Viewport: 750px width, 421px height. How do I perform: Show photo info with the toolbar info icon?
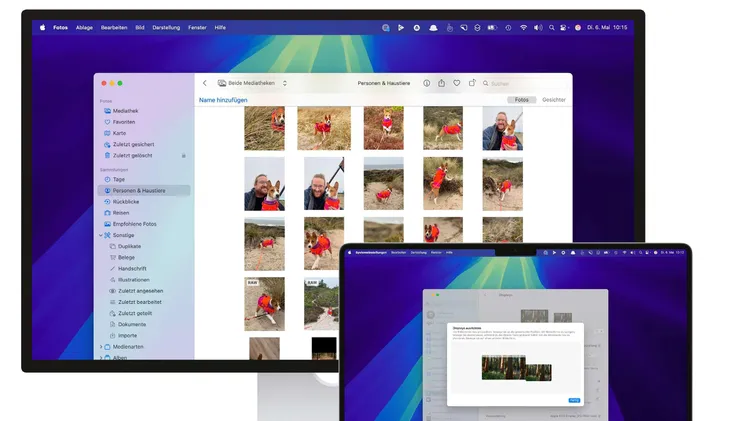click(426, 83)
